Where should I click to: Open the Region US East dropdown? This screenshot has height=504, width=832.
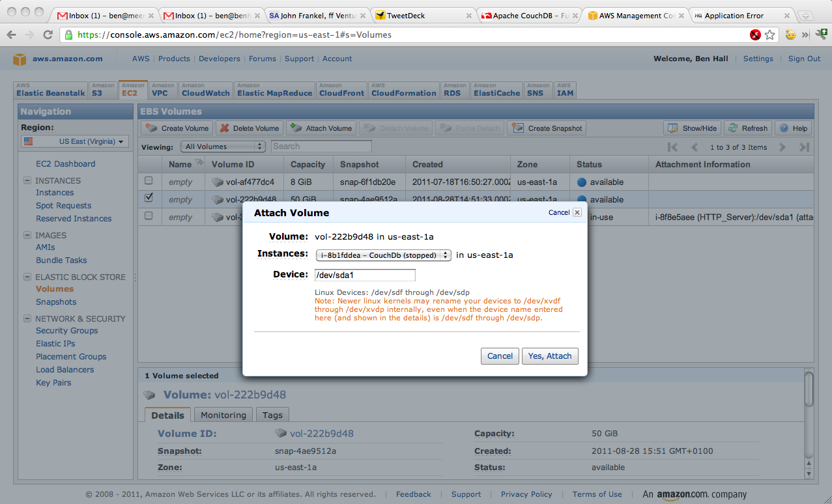pos(75,141)
